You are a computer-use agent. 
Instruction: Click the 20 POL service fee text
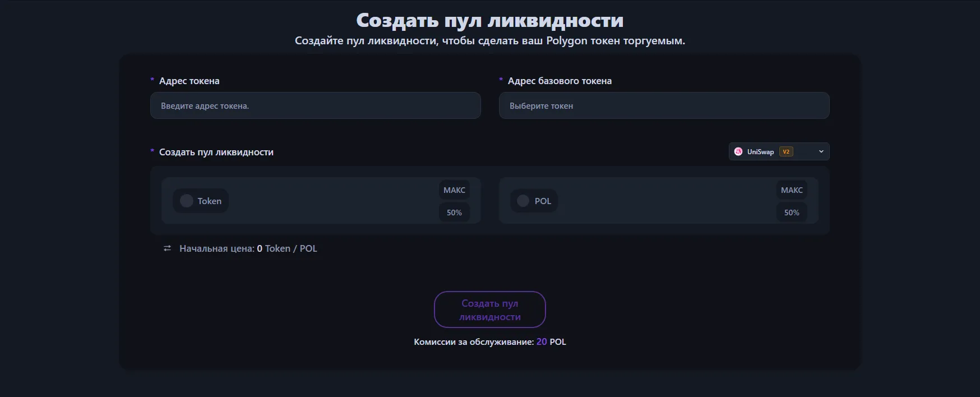tap(551, 341)
